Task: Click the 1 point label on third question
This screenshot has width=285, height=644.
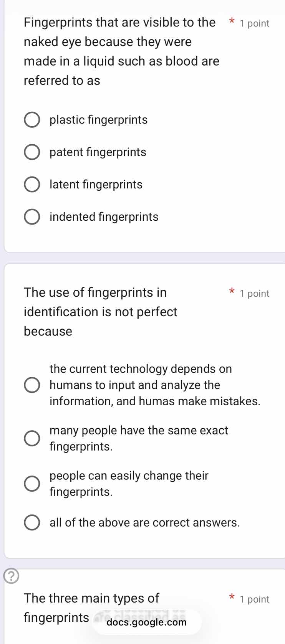Action: (254, 599)
